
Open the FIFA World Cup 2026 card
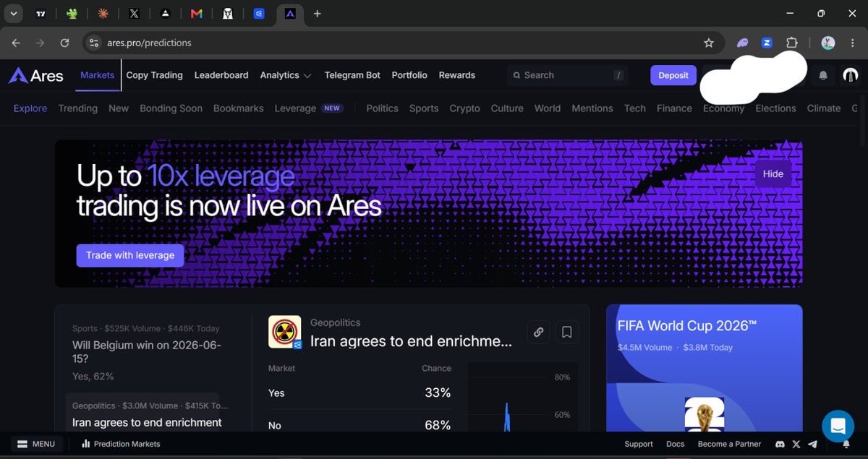tap(704, 368)
